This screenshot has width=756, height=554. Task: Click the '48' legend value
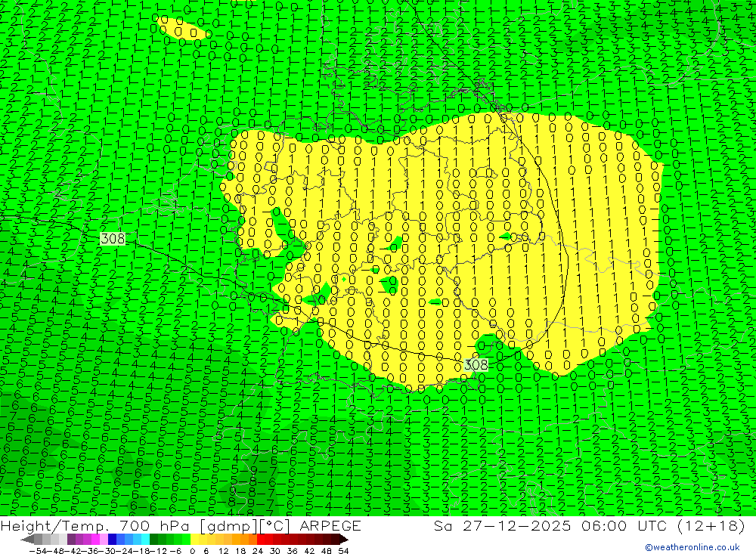pyautogui.click(x=327, y=551)
